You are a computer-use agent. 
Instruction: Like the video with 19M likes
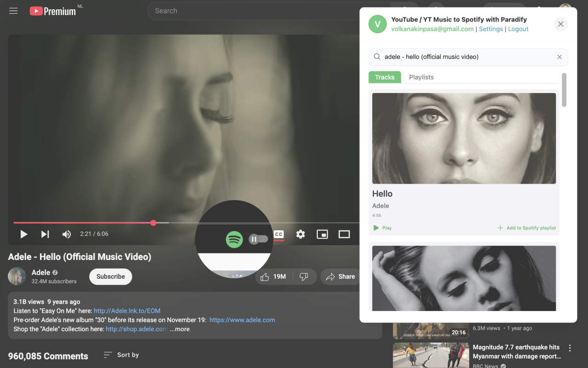[273, 276]
